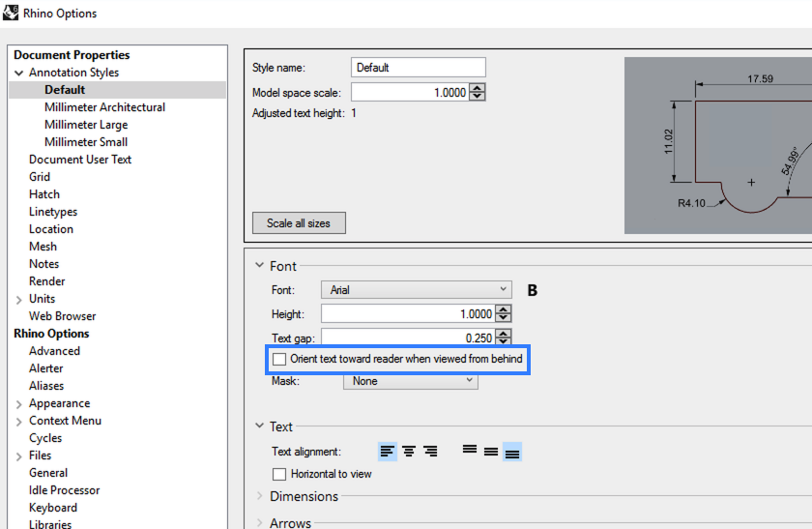Image resolution: width=812 pixels, height=529 pixels.
Task: Click the Text gap field
Action: pos(408,338)
